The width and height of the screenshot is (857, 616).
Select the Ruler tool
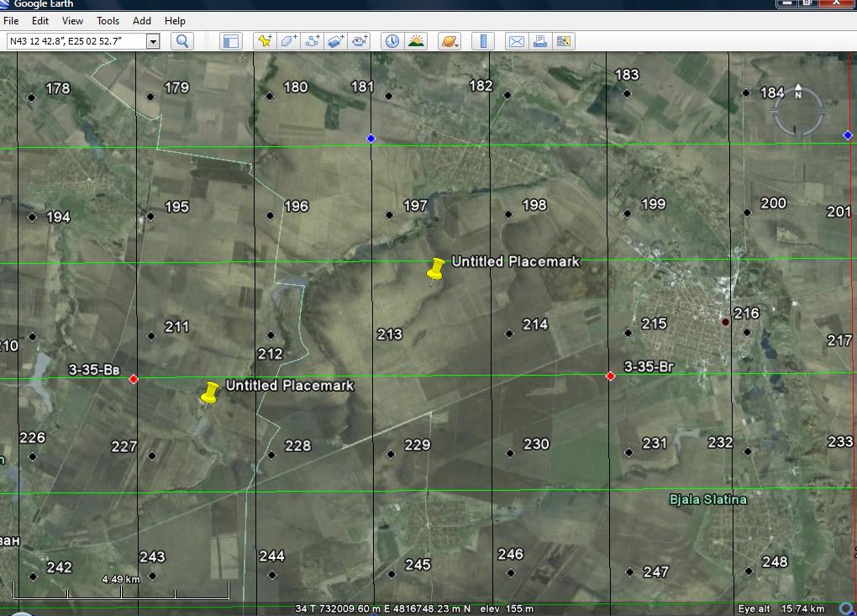point(483,41)
